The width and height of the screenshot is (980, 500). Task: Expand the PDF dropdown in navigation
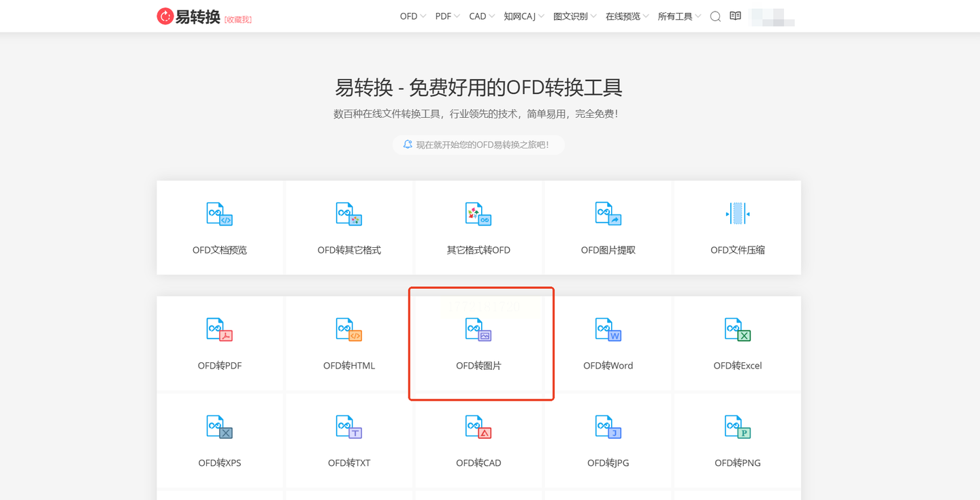click(447, 16)
